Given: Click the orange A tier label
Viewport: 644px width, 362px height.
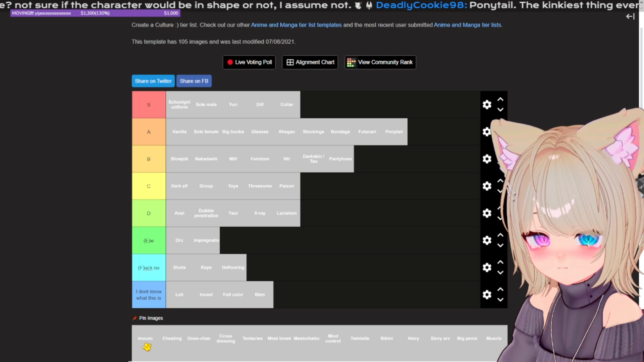Looking at the screenshot, I should [149, 132].
